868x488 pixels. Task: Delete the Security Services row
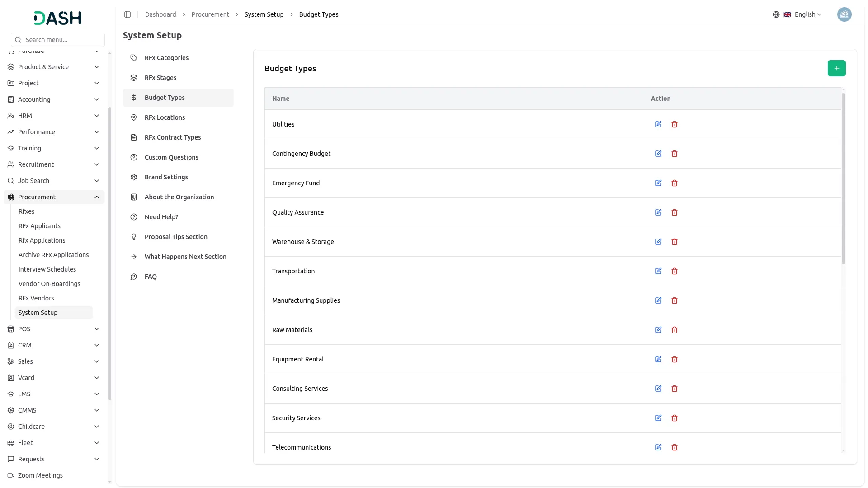click(x=675, y=418)
